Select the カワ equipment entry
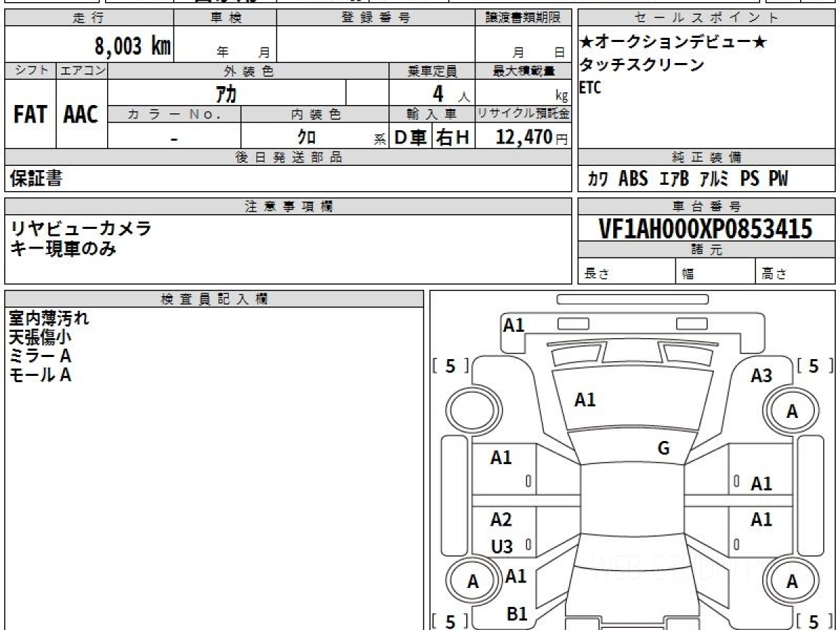The height and width of the screenshot is (630, 840). click(598, 179)
